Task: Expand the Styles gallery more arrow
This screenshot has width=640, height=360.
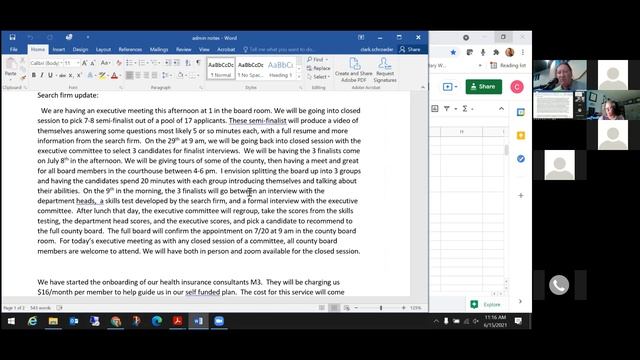Action: (299, 77)
